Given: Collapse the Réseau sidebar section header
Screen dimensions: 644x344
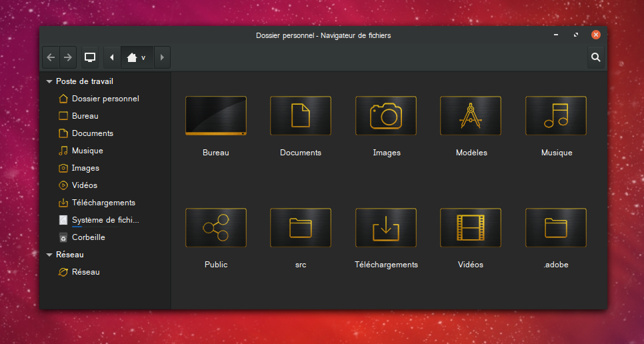Looking at the screenshot, I should tap(49, 255).
